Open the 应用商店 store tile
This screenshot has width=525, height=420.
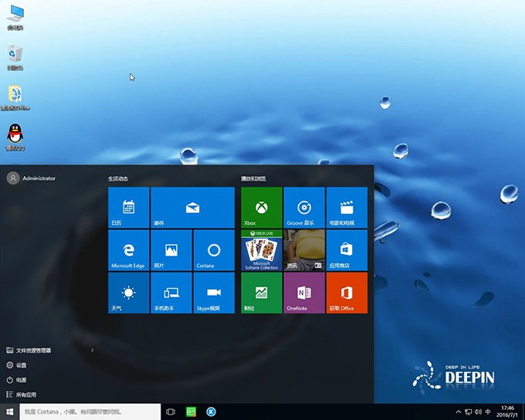click(x=347, y=250)
